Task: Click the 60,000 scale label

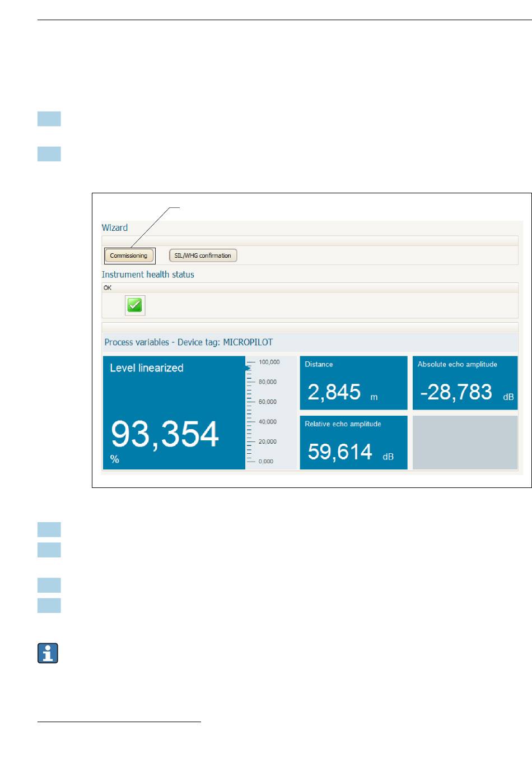Action: tap(268, 402)
